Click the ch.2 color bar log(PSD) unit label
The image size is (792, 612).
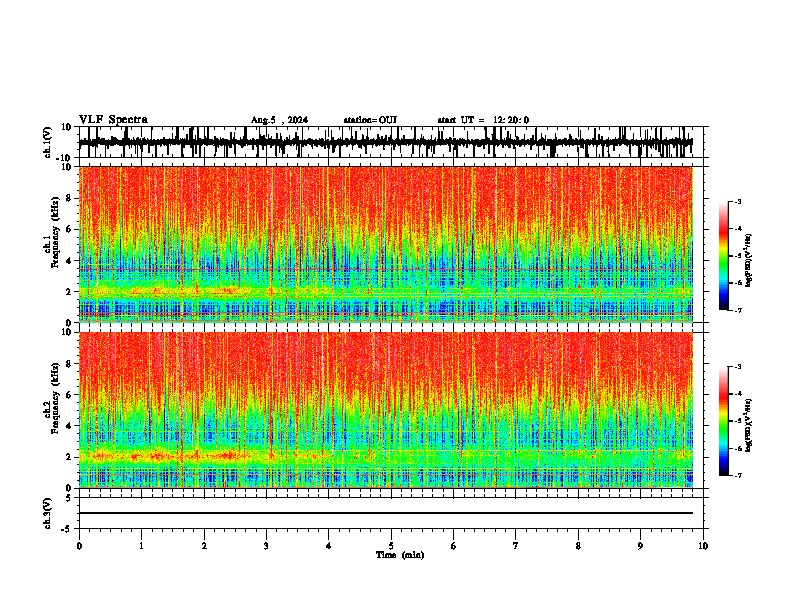(749, 425)
